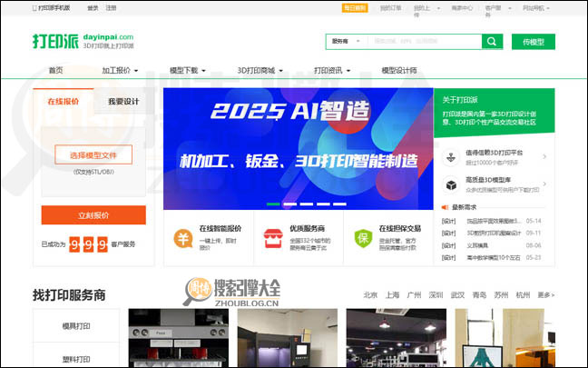Click the green search magnifier button
The width and height of the screenshot is (588, 368).
pos(492,42)
